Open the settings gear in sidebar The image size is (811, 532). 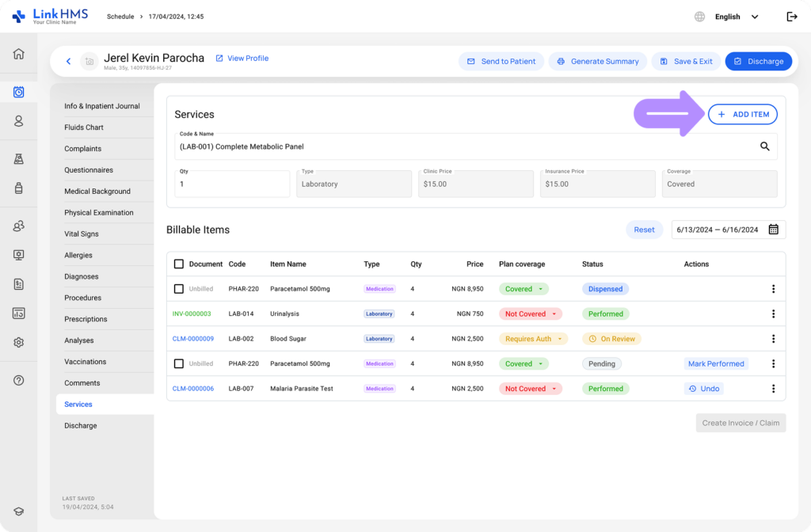(19, 342)
